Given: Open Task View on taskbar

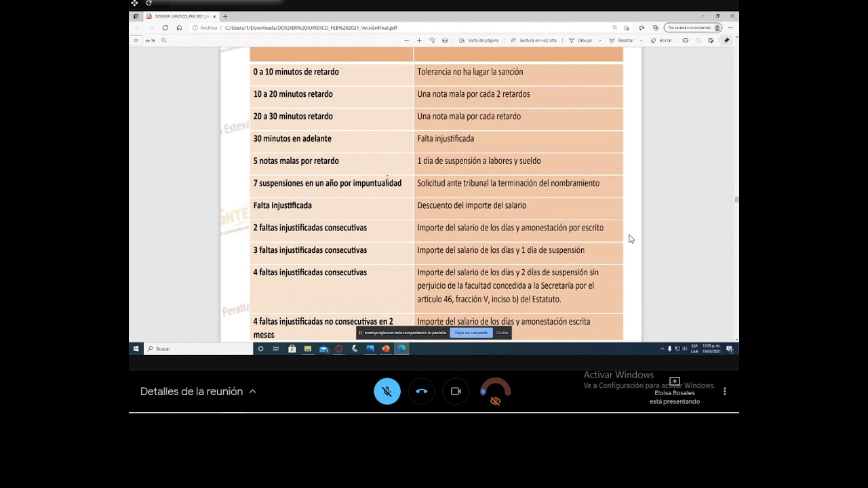Looking at the screenshot, I should point(276,348).
